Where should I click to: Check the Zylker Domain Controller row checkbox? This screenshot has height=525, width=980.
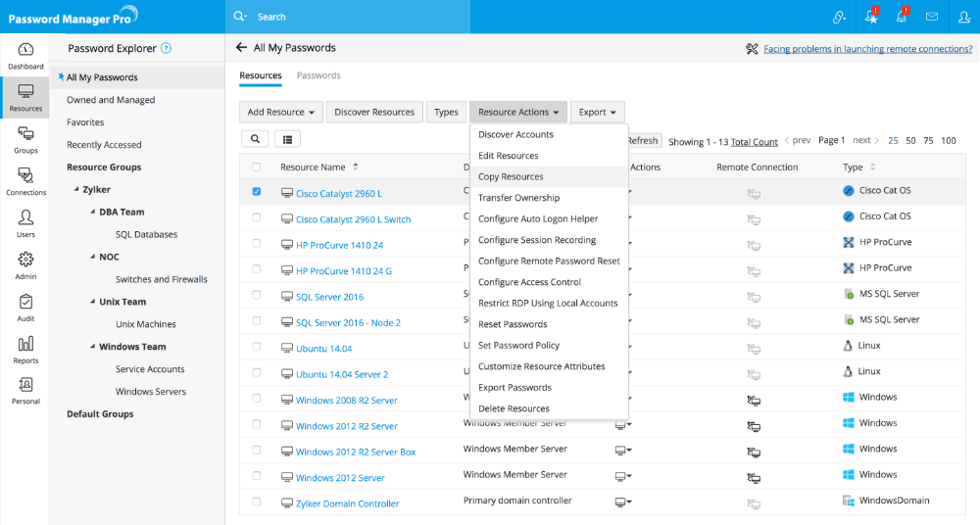257,502
